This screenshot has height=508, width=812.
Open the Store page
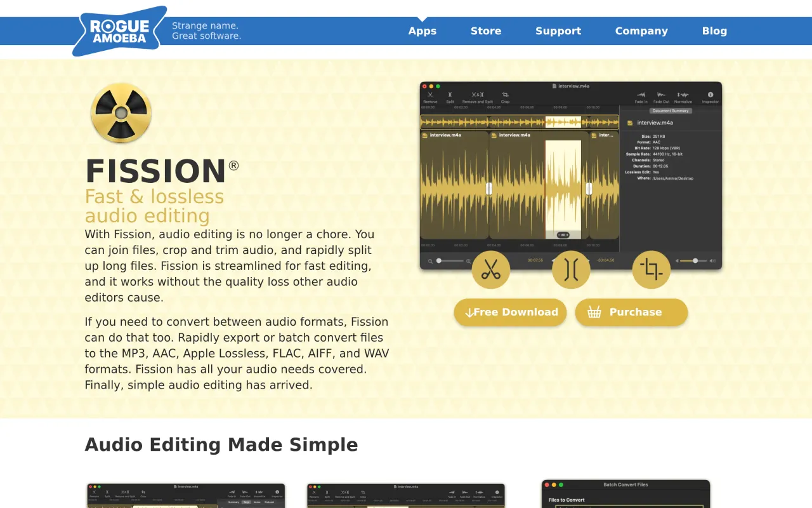pyautogui.click(x=486, y=30)
